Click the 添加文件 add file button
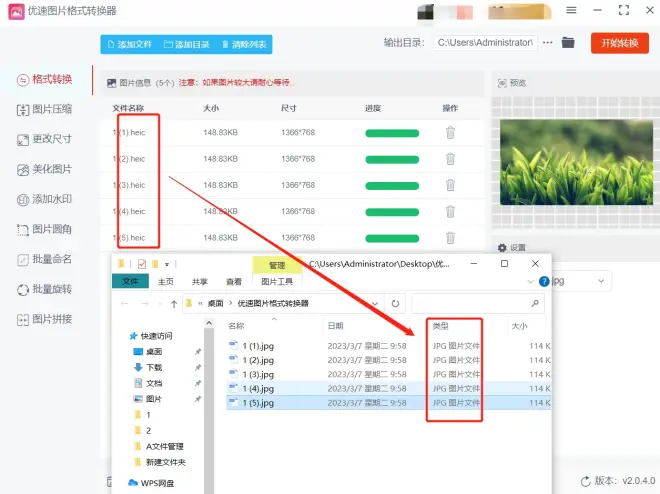This screenshot has height=494, width=660. click(x=127, y=44)
